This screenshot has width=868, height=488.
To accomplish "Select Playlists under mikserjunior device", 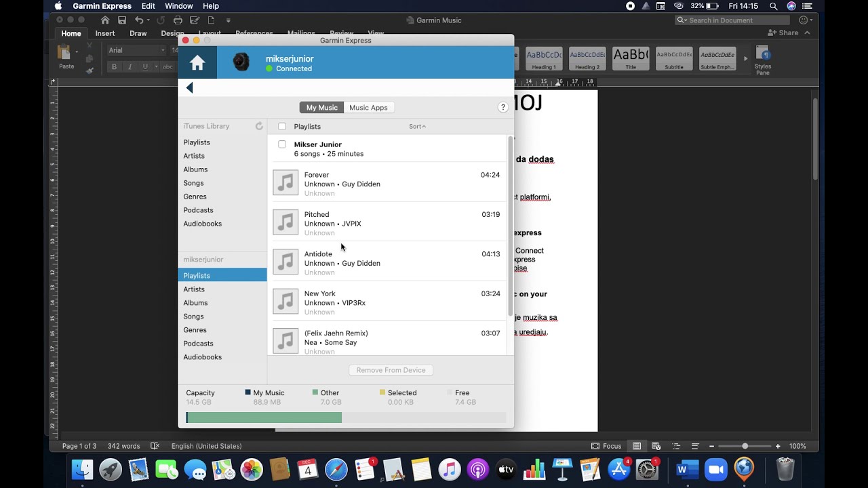I will point(222,276).
